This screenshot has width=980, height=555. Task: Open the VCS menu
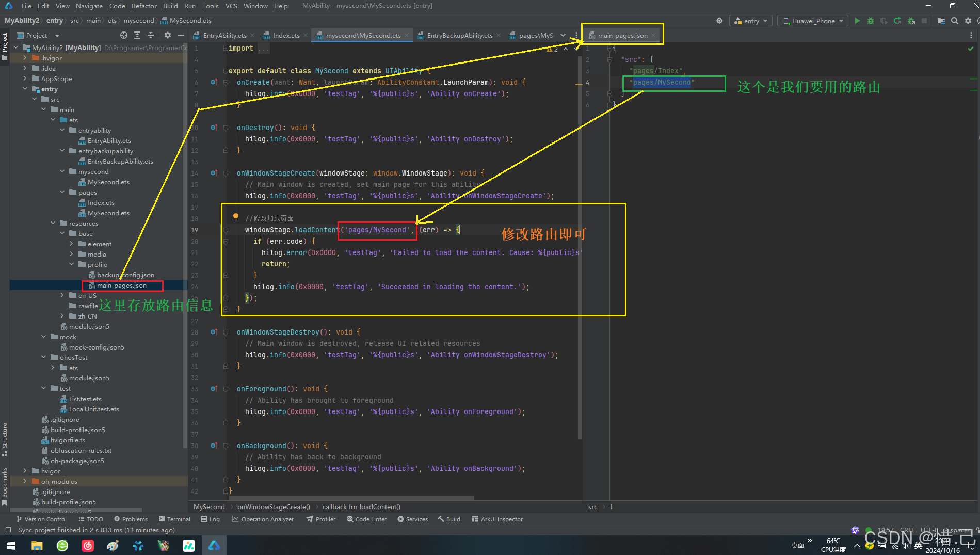click(231, 6)
